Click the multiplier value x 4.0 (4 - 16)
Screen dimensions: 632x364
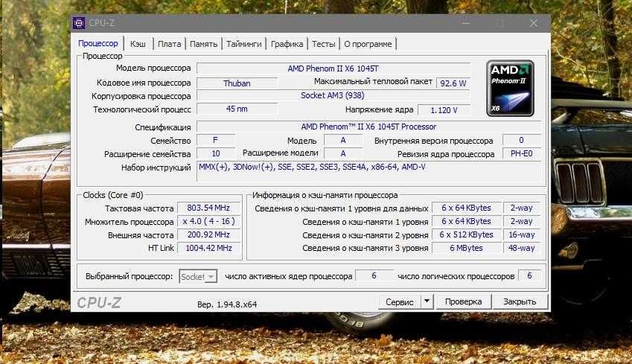(x=208, y=221)
